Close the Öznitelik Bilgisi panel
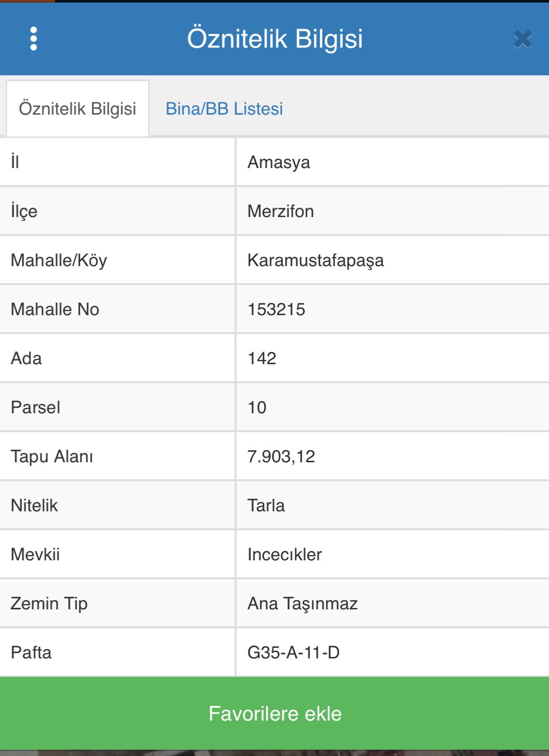 pyautogui.click(x=523, y=39)
